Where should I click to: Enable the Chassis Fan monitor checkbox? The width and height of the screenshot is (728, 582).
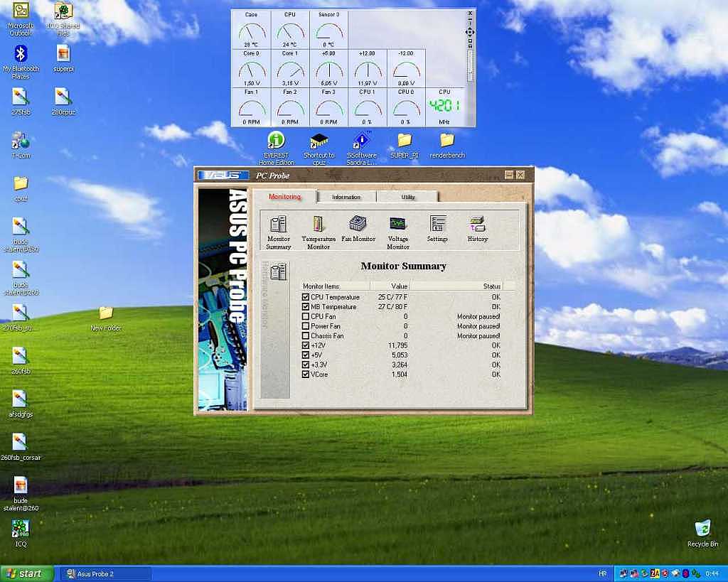pos(306,335)
